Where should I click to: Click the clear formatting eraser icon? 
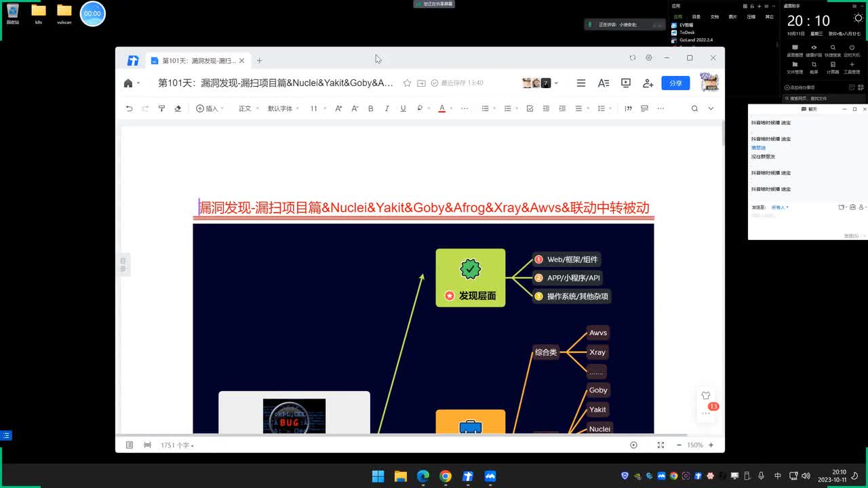(178, 108)
